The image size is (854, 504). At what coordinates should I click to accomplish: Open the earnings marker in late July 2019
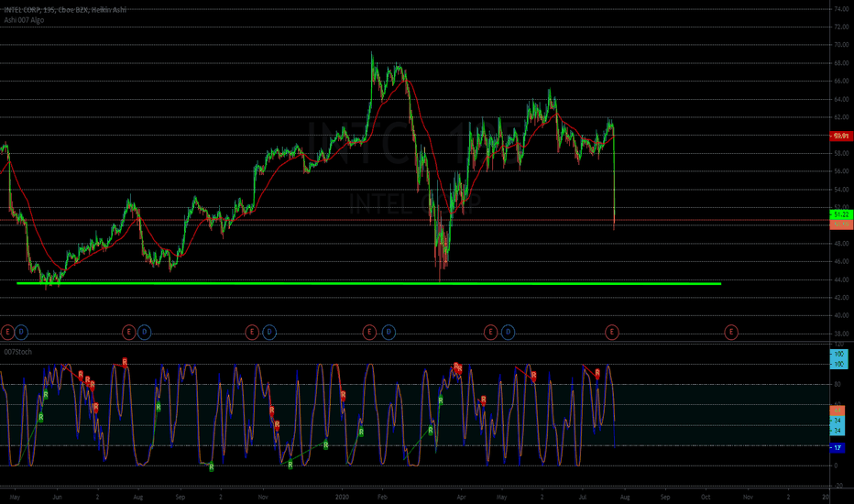128,332
